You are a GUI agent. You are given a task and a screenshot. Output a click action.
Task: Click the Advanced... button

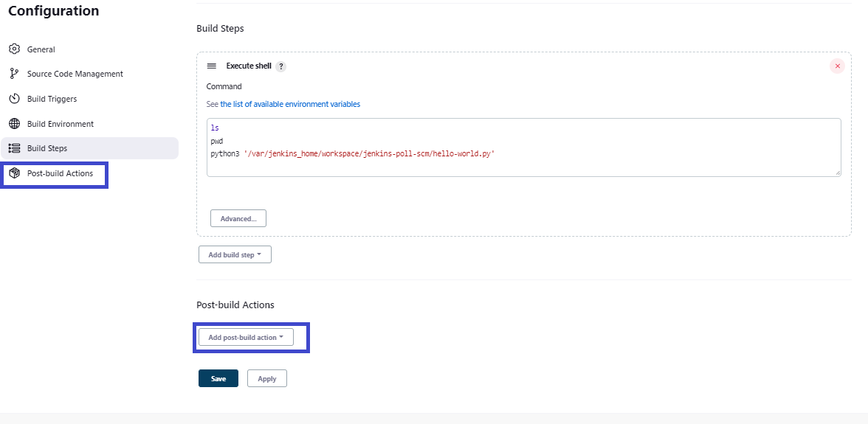pos(238,218)
